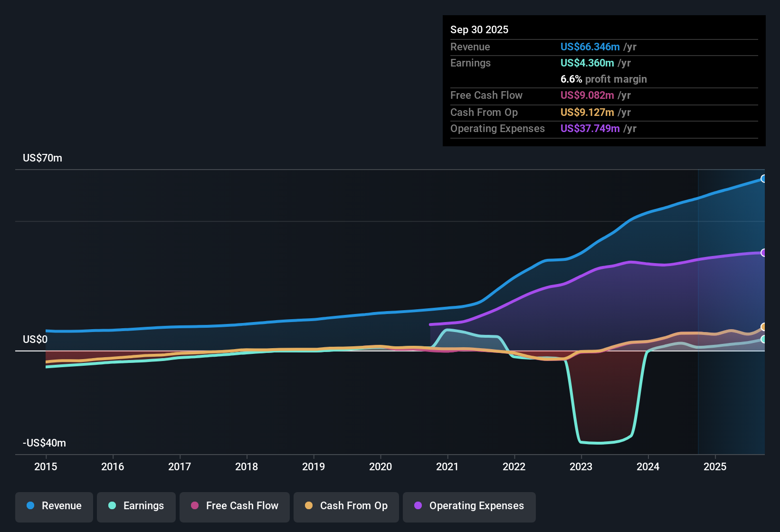Select the Revenue endpoint marker on the chart
Screen dimensions: 780x532
coord(763,179)
